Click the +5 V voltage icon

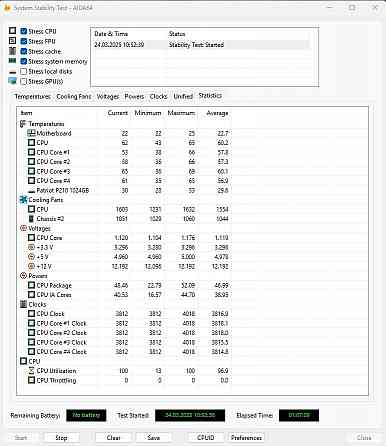[x=31, y=257]
